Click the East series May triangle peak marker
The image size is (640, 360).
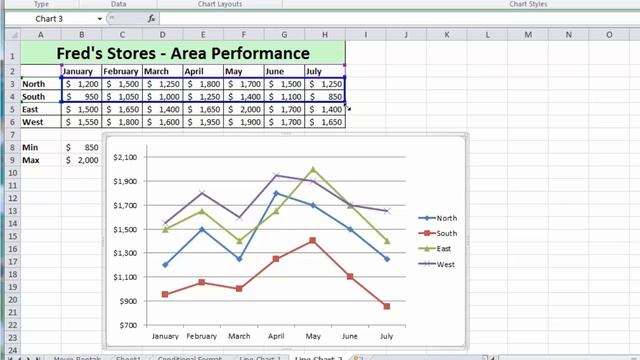[x=313, y=169]
